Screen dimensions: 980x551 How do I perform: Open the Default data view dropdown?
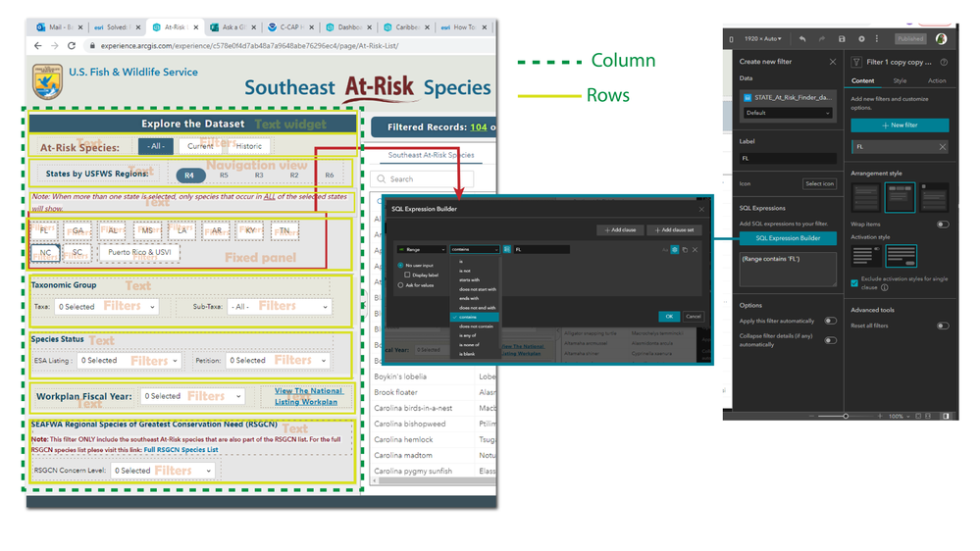788,113
